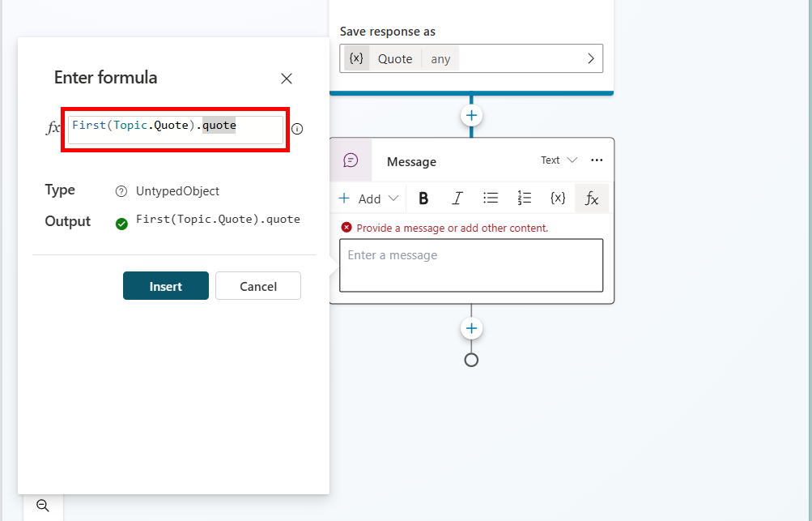
Task: Click the zoom out magnifier icon
Action: (x=43, y=506)
